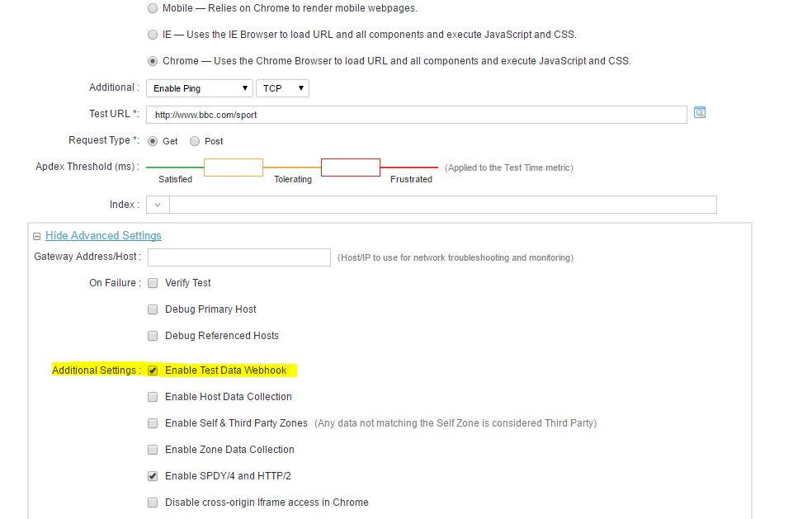Click the Host/IP network troubleshooting hint text
Image resolution: width=812 pixels, height=519 pixels.
pos(456,258)
